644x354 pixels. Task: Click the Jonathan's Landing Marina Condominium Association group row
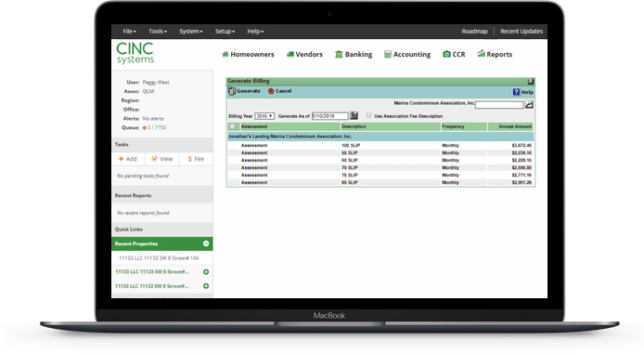(380, 137)
